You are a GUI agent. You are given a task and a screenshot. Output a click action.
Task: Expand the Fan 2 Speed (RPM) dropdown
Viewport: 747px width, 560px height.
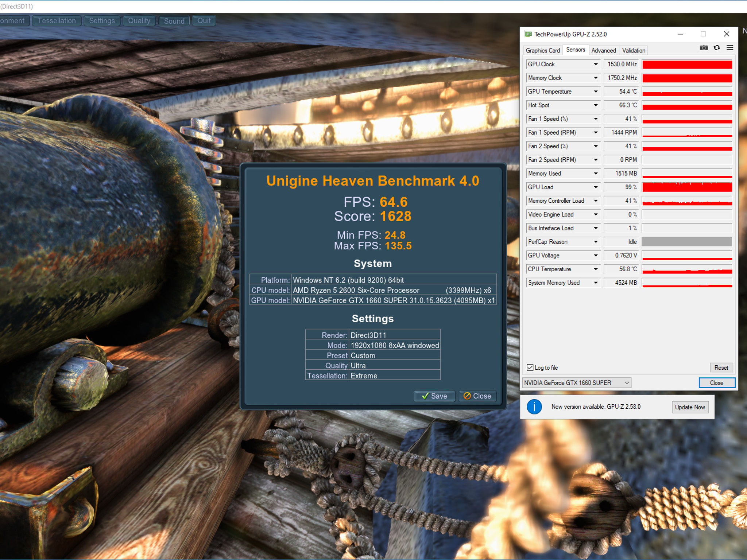click(x=596, y=160)
